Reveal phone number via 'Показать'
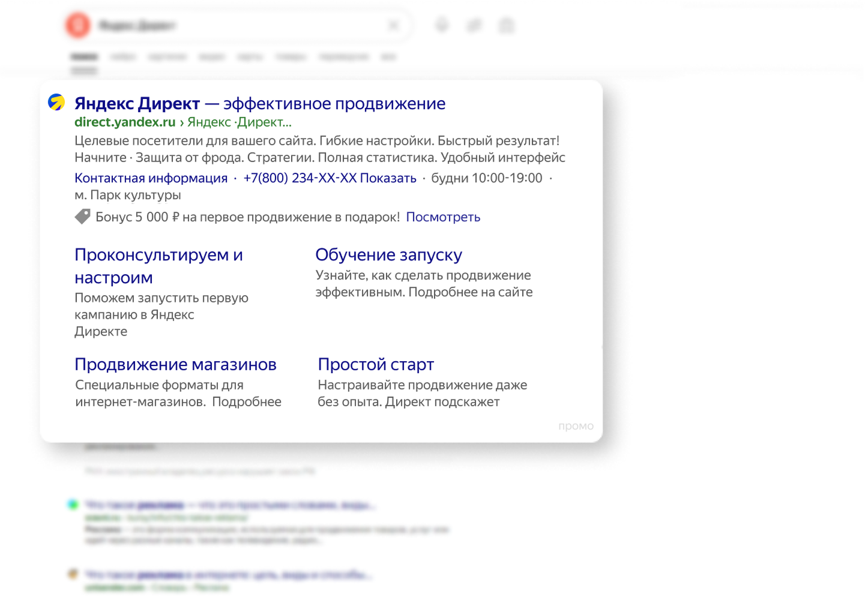 pyautogui.click(x=388, y=178)
